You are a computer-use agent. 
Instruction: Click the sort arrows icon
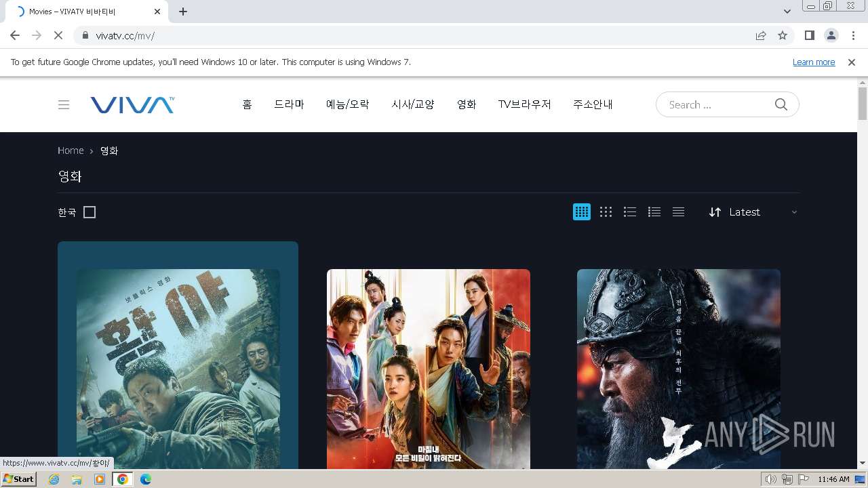click(x=715, y=212)
